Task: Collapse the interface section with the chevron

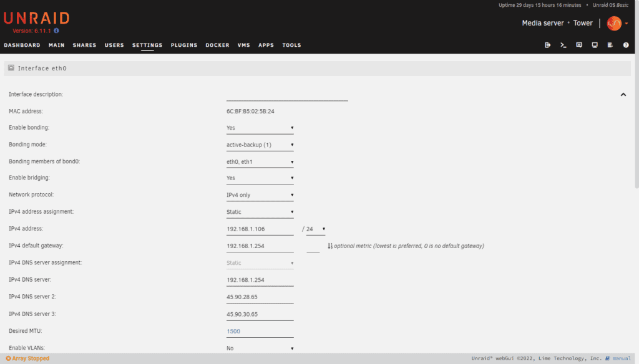Action: point(623,95)
